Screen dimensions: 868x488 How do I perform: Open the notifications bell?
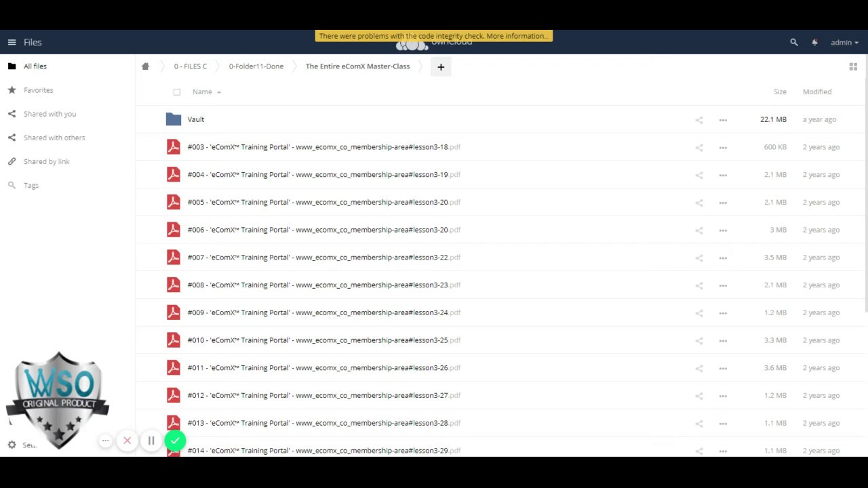coord(814,42)
